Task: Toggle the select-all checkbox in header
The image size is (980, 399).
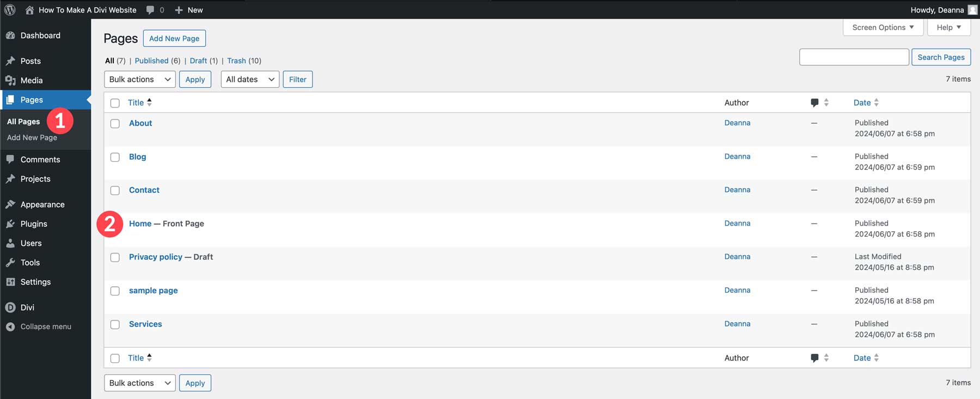Action: 115,103
